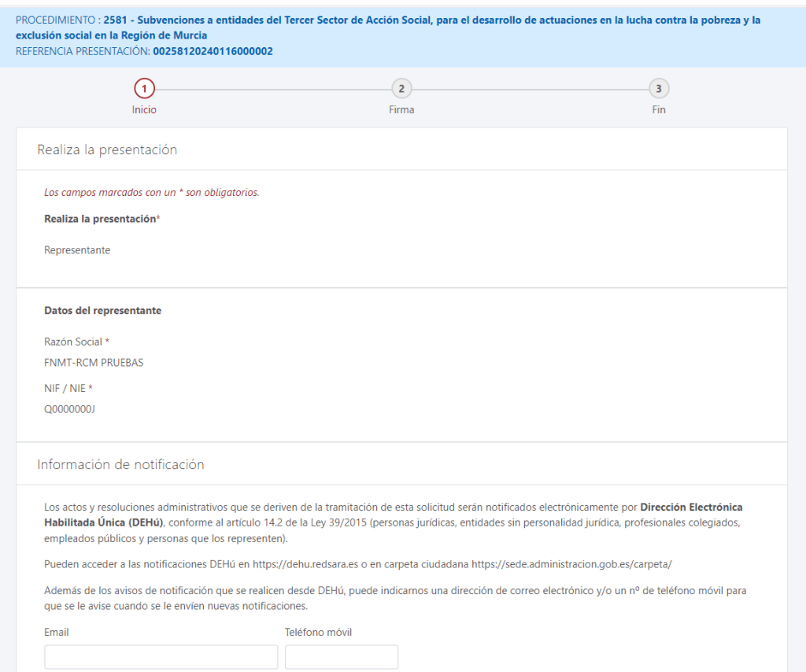Click the step 3 circle icon

tap(659, 89)
